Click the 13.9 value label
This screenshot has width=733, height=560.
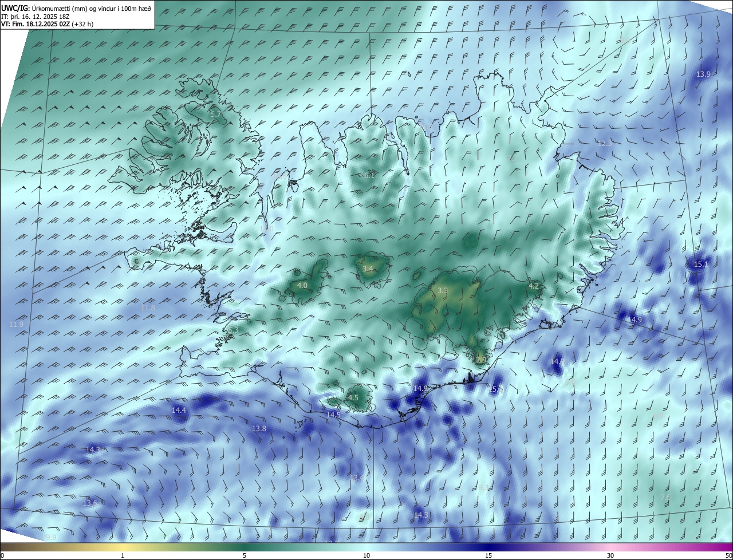click(703, 74)
